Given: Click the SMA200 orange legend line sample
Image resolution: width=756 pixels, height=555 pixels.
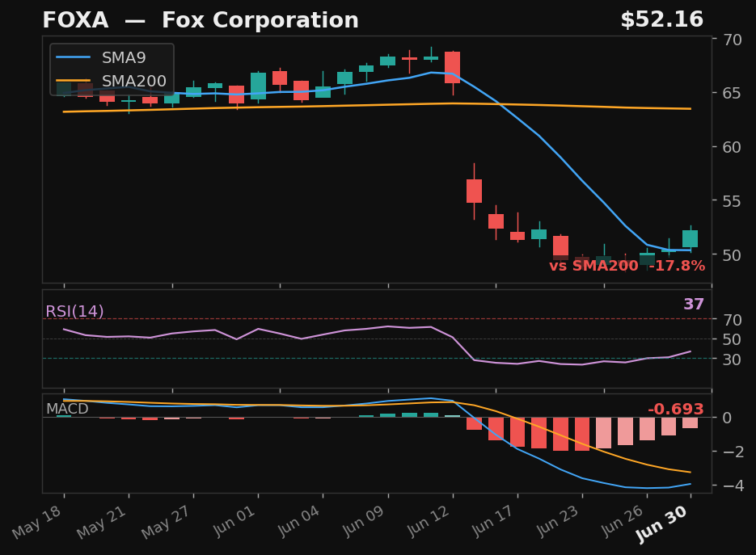Looking at the screenshot, I should (74, 81).
